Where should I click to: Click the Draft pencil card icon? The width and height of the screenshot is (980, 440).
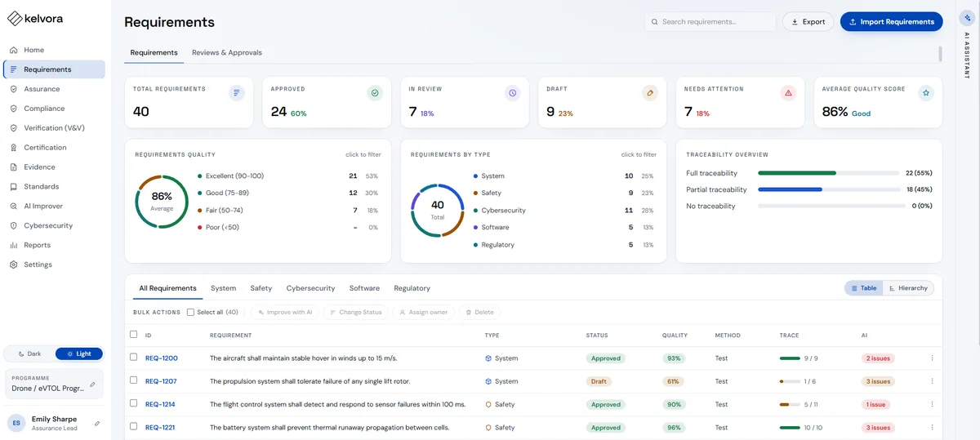click(650, 93)
